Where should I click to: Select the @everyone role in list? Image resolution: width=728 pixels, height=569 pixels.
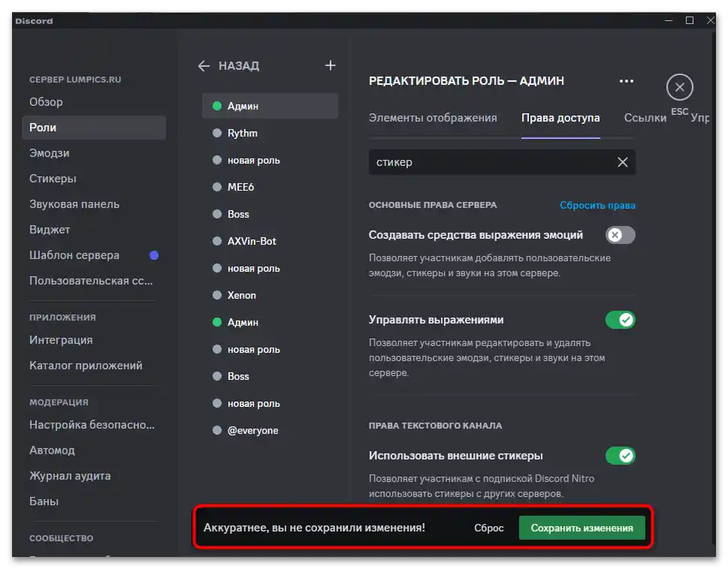click(253, 431)
